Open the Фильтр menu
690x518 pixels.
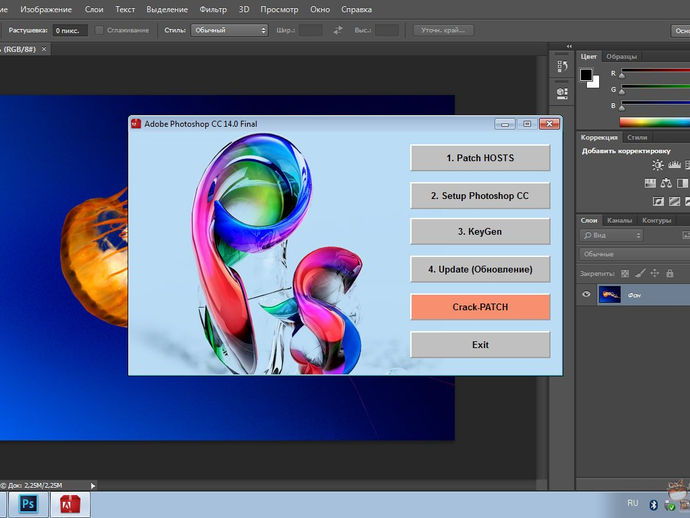click(213, 9)
